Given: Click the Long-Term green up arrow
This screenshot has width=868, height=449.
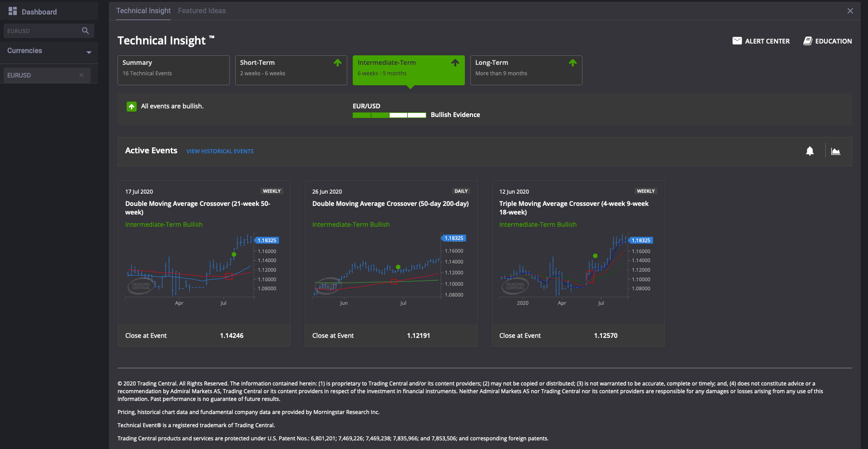Looking at the screenshot, I should click(573, 63).
